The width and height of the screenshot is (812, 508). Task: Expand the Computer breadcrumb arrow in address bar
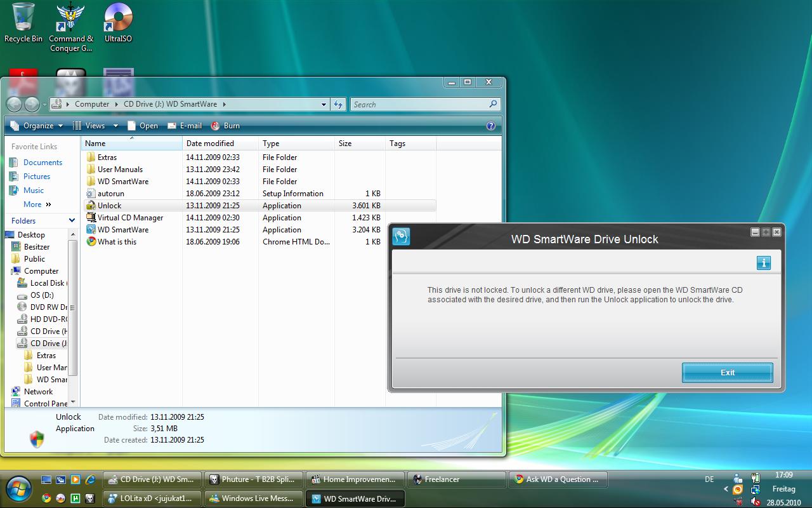[115, 104]
